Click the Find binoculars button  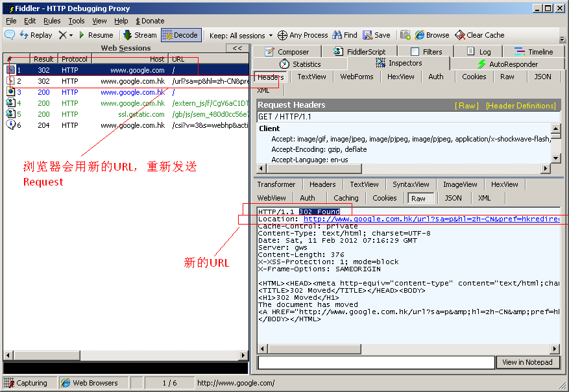tap(345, 35)
